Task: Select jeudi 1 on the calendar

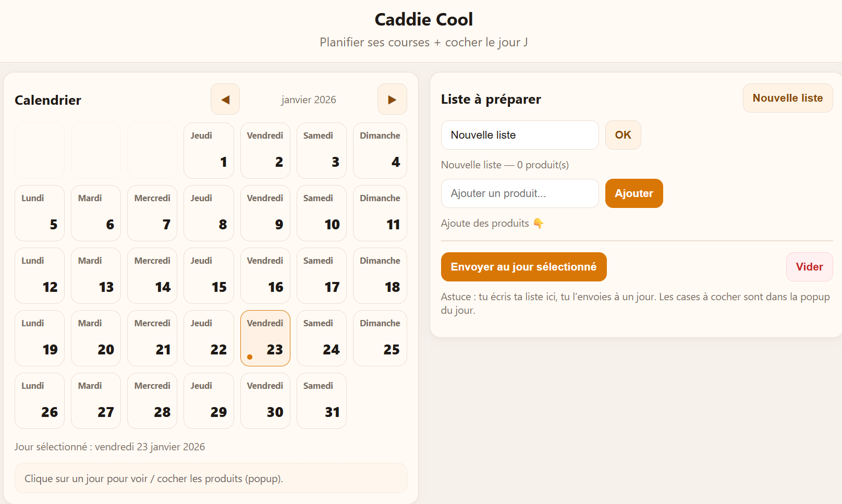Action: (209, 150)
